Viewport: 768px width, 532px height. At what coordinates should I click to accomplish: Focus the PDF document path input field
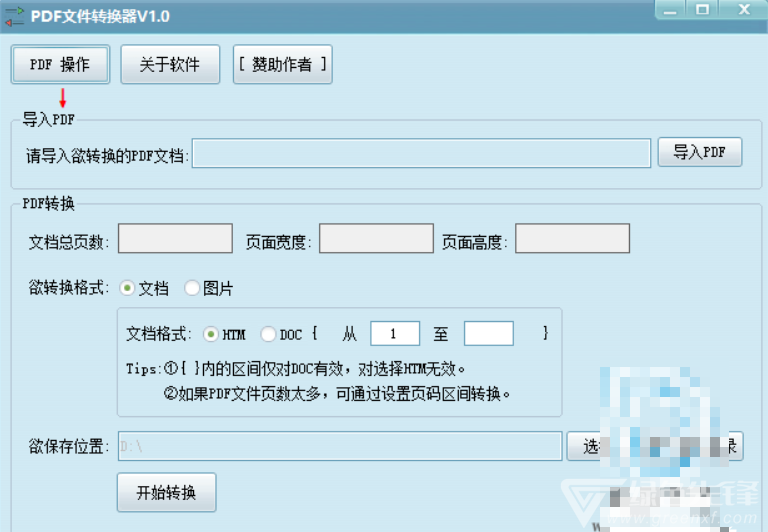click(421, 153)
